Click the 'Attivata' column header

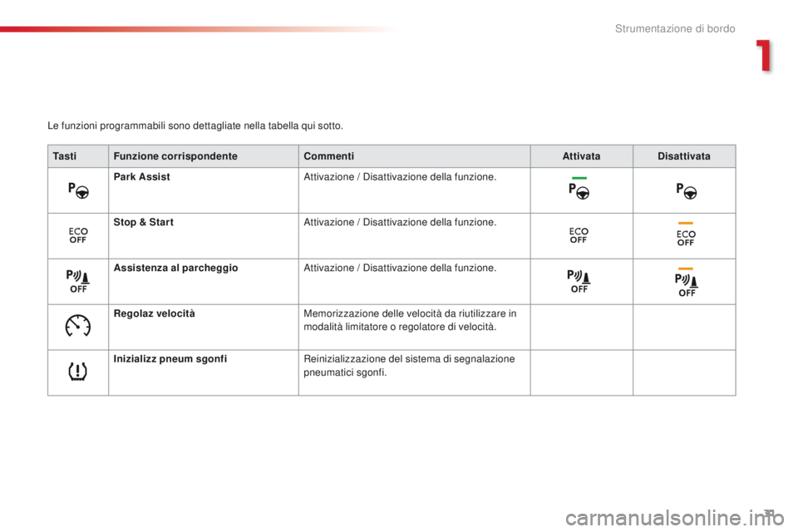tap(581, 156)
